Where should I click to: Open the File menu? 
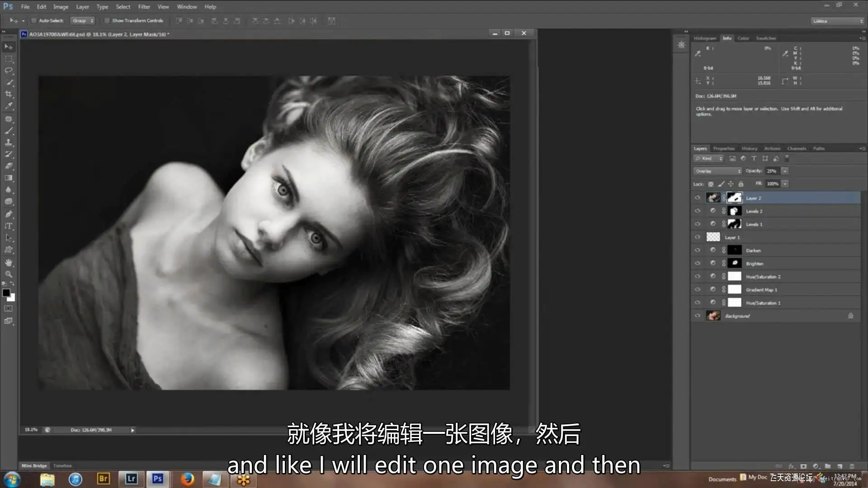pyautogui.click(x=25, y=7)
